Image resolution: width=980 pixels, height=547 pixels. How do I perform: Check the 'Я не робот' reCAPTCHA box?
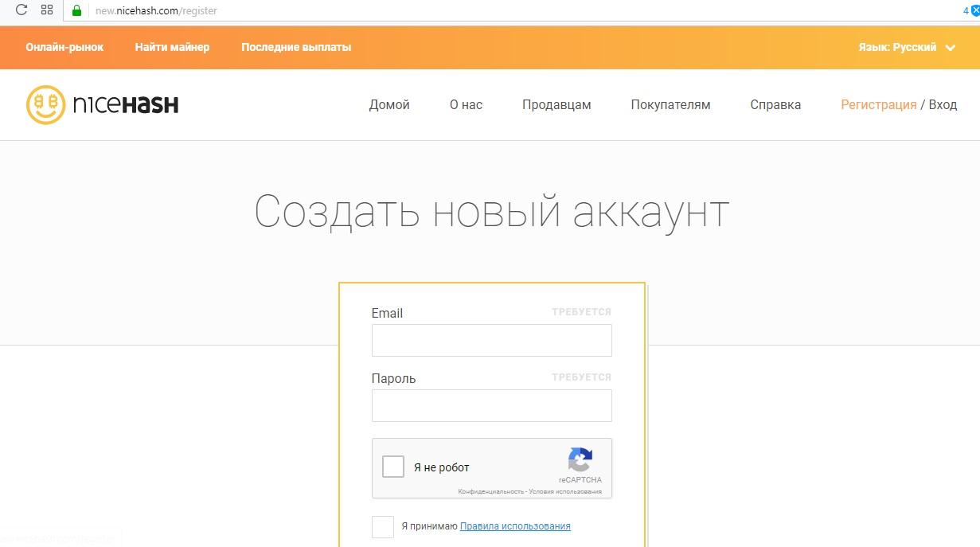393,467
